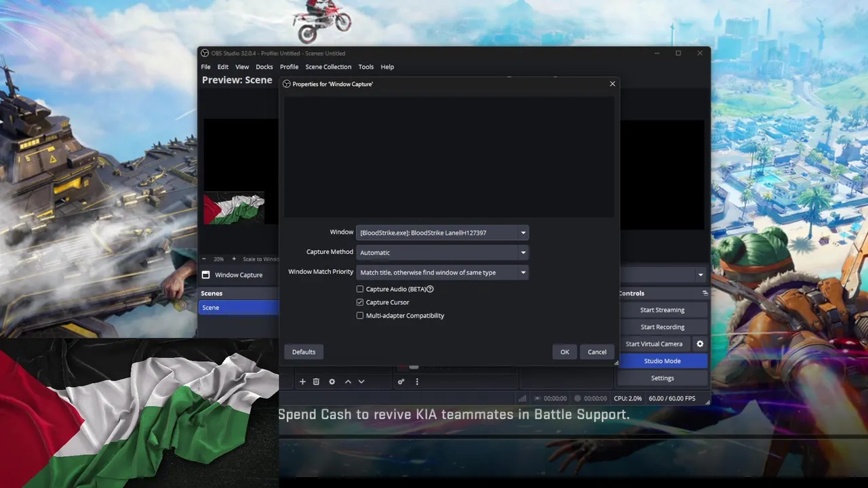Image resolution: width=868 pixels, height=488 pixels.
Task: Open the Docks menu
Action: 264,66
